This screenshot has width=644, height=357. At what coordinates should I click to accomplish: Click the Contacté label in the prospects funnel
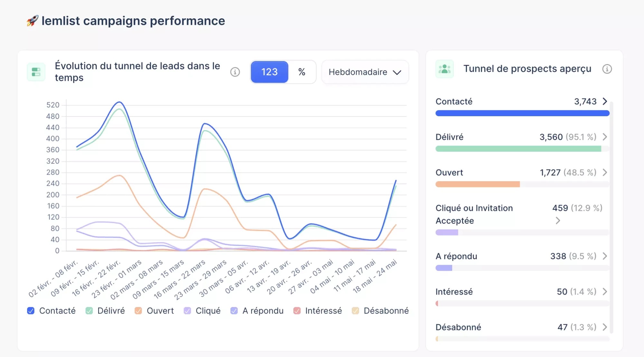[x=454, y=101]
